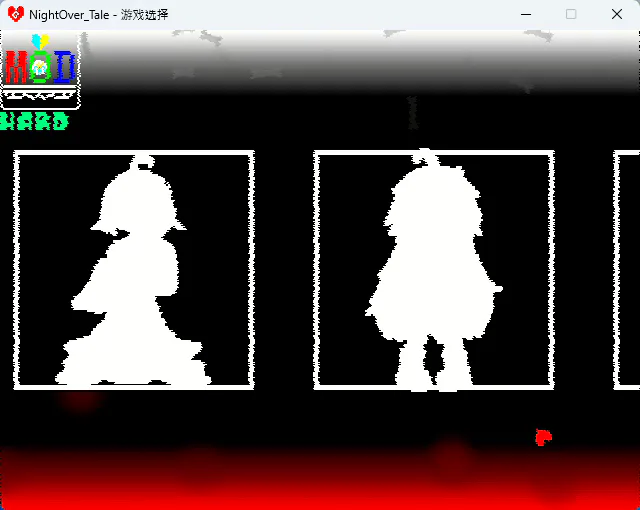Open the colorful MOD icon
The height and width of the screenshot is (510, 640).
40,72
